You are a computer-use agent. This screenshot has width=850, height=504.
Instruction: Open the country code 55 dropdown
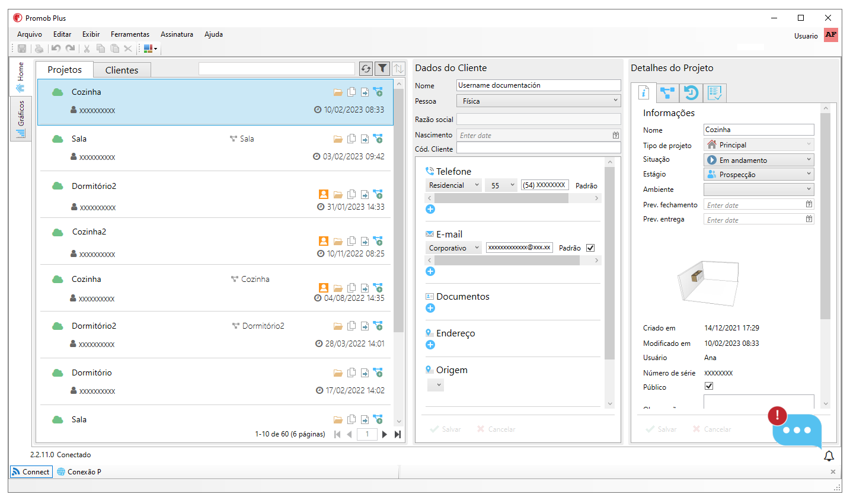coord(501,185)
